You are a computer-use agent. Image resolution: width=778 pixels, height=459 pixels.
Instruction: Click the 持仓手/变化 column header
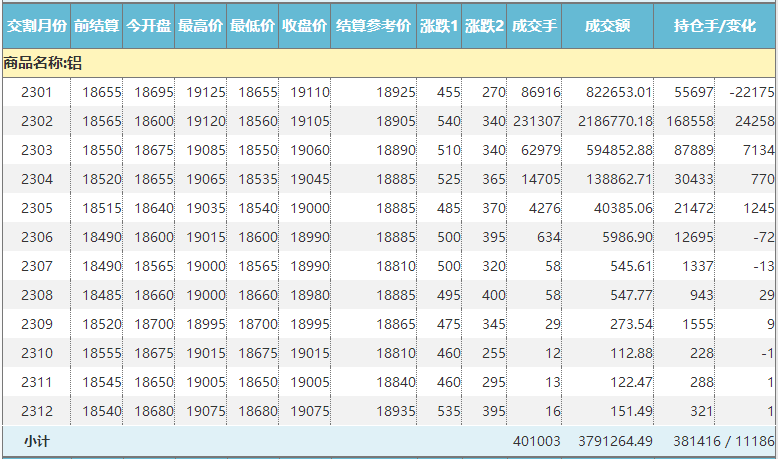coord(715,25)
